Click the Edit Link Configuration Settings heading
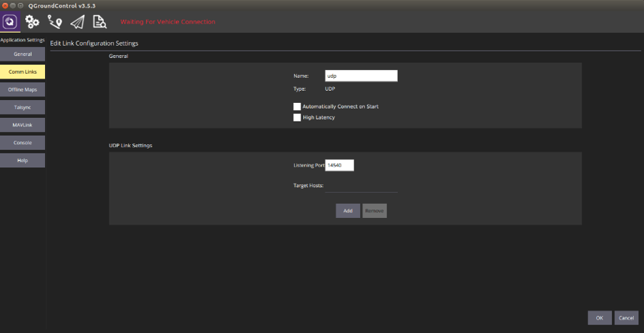 pos(94,43)
